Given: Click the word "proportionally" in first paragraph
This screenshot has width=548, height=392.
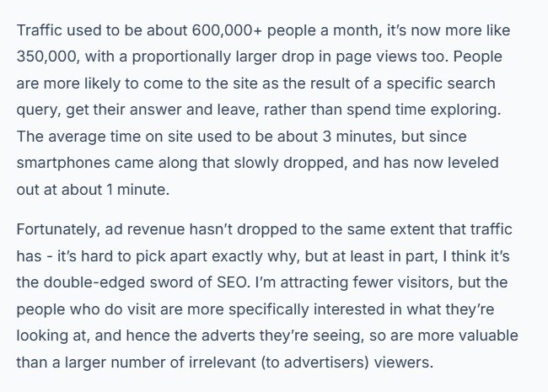Looking at the screenshot, I should 181,57.
